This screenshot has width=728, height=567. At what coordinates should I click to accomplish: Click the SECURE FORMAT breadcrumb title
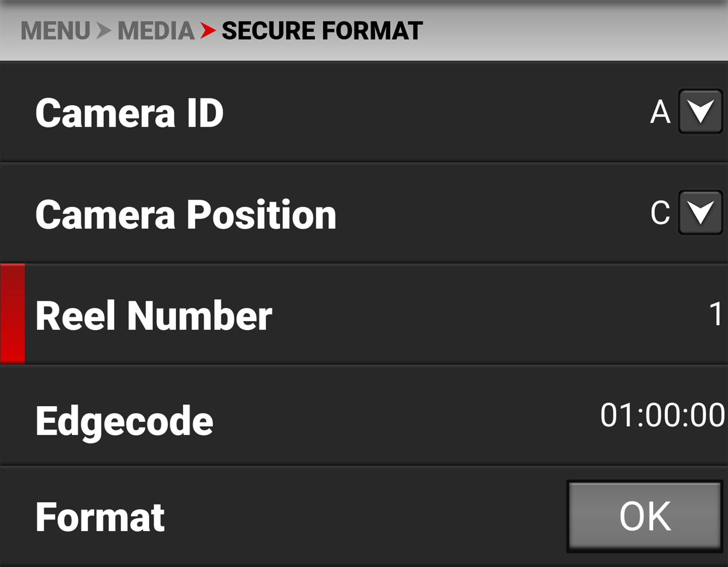(x=322, y=31)
